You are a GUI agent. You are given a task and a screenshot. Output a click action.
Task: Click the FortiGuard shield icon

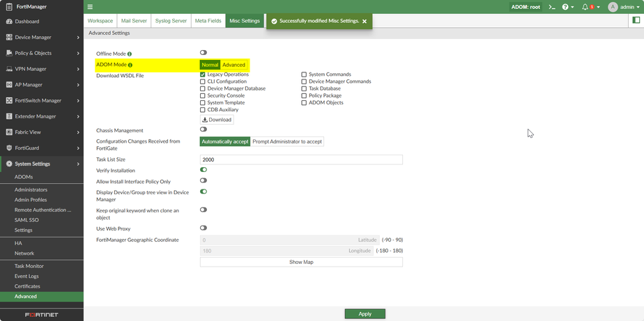9,148
